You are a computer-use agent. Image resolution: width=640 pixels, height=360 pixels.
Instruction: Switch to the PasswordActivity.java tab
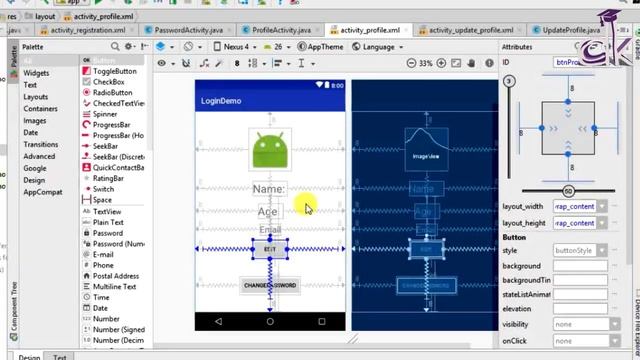pyautogui.click(x=188, y=30)
